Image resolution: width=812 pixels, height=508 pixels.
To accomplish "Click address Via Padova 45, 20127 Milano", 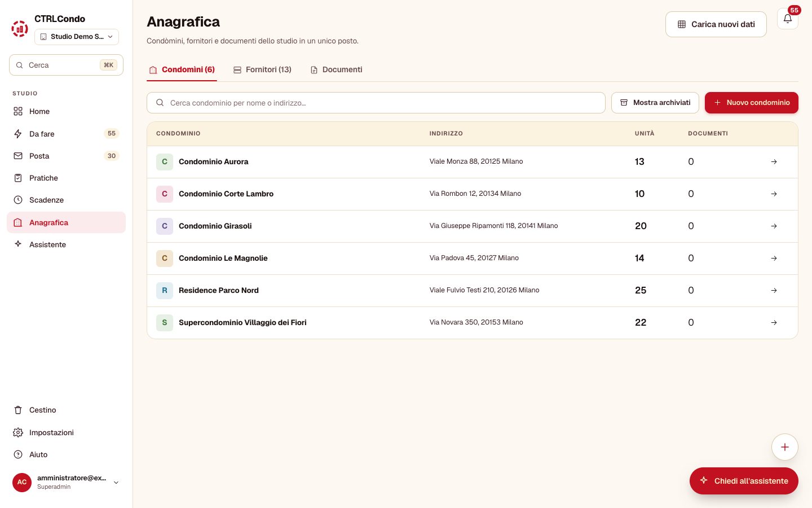I will tap(474, 258).
